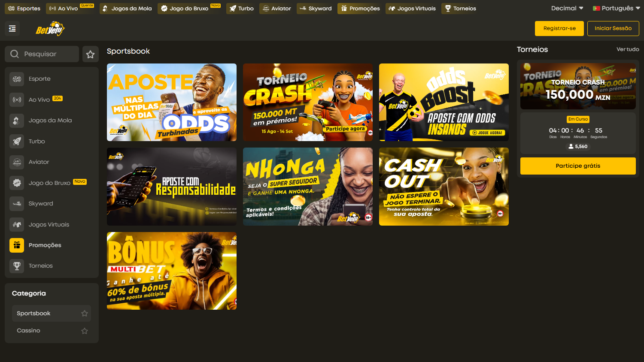Open Aposte com Responsabilidade banner
Screen dimensions: 644x362
point(172,187)
